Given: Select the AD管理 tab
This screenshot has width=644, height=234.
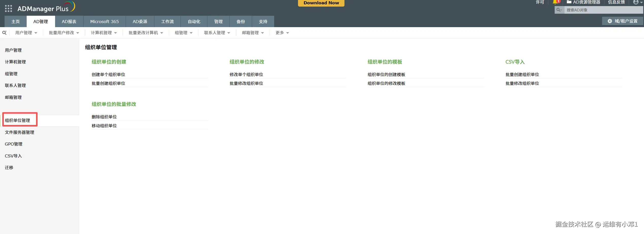Looking at the screenshot, I should point(41,22).
